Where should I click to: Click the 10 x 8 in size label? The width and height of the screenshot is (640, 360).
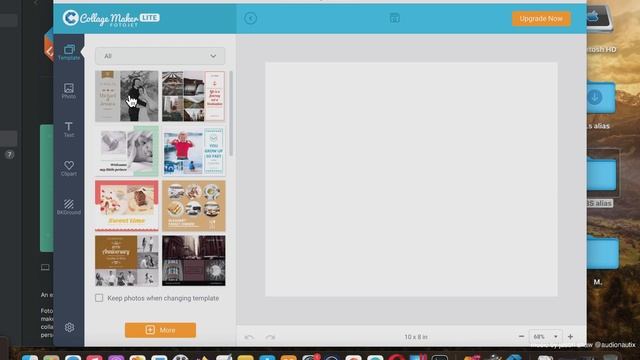click(416, 337)
